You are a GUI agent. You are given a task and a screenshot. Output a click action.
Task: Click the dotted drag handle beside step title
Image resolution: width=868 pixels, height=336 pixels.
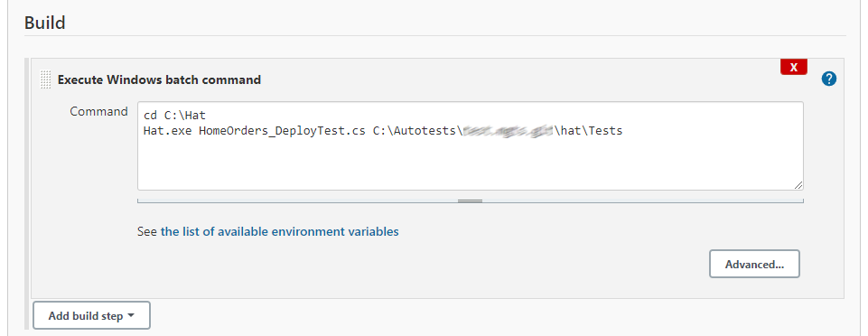[46, 79]
